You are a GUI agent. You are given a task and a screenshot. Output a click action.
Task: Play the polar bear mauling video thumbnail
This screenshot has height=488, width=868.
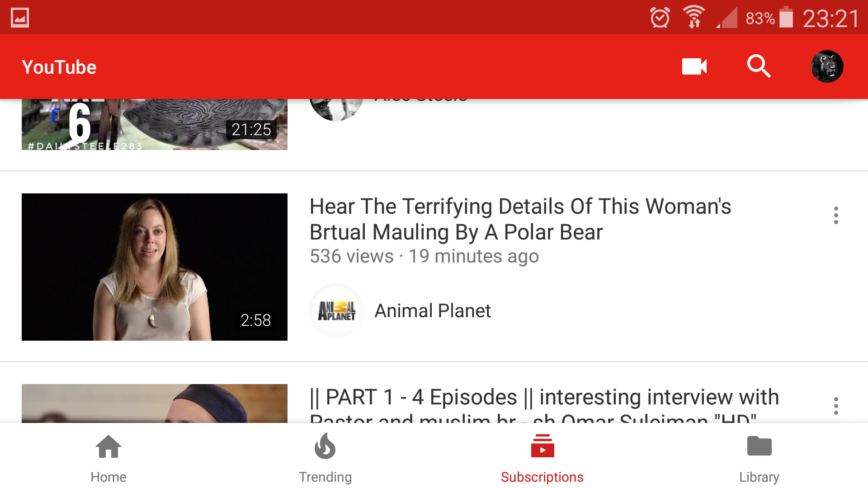point(155,267)
